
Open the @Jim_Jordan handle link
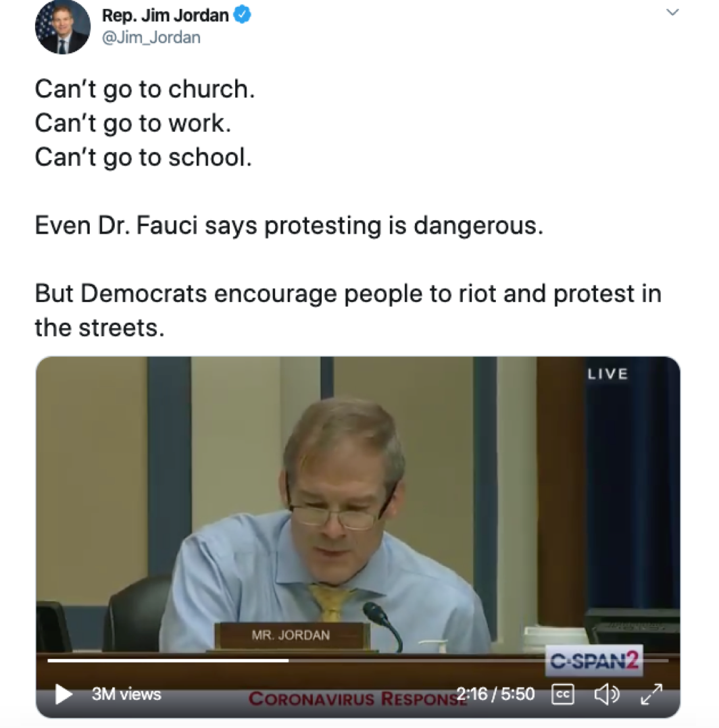coord(151,37)
